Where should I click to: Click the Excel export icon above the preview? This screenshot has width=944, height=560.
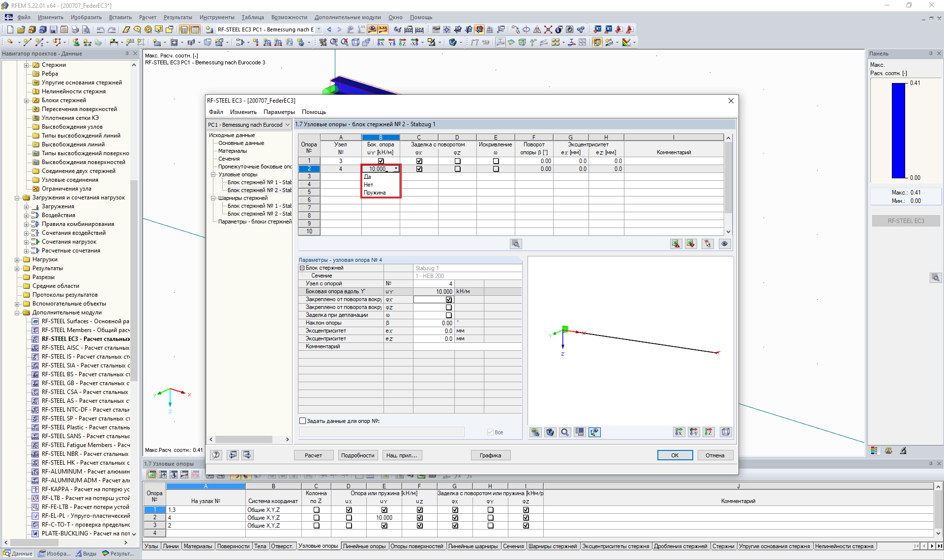[676, 244]
